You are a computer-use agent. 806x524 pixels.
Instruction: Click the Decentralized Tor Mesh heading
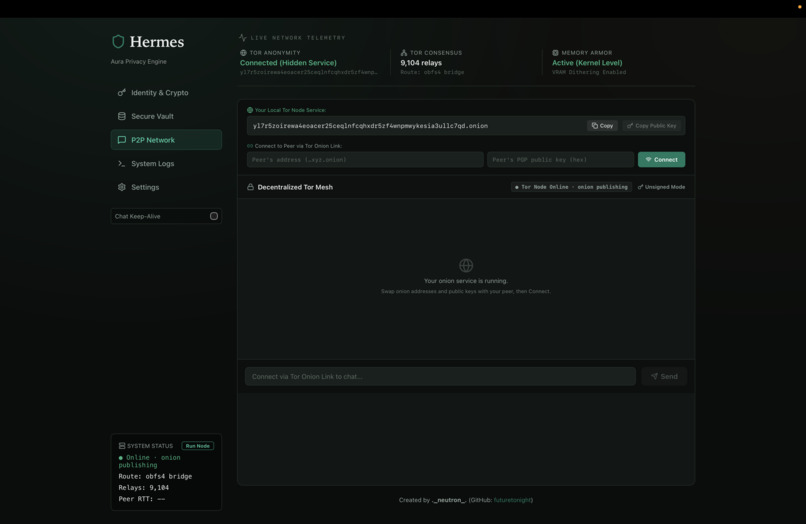click(x=295, y=187)
